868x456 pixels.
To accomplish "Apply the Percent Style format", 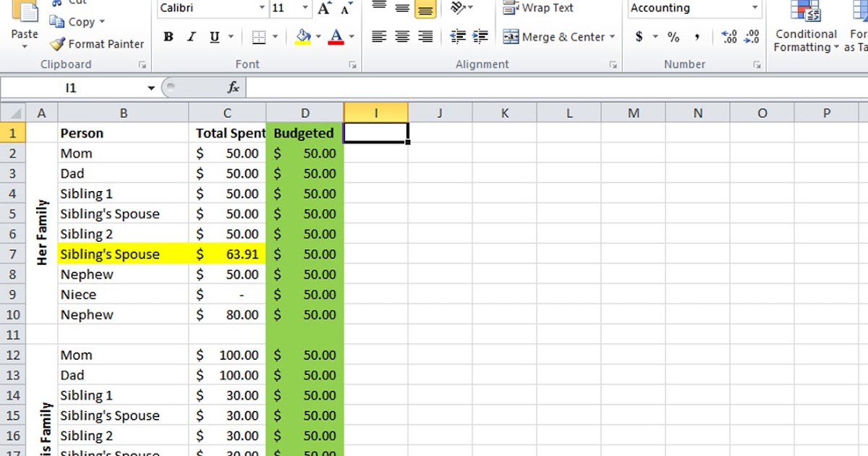I will (x=673, y=36).
